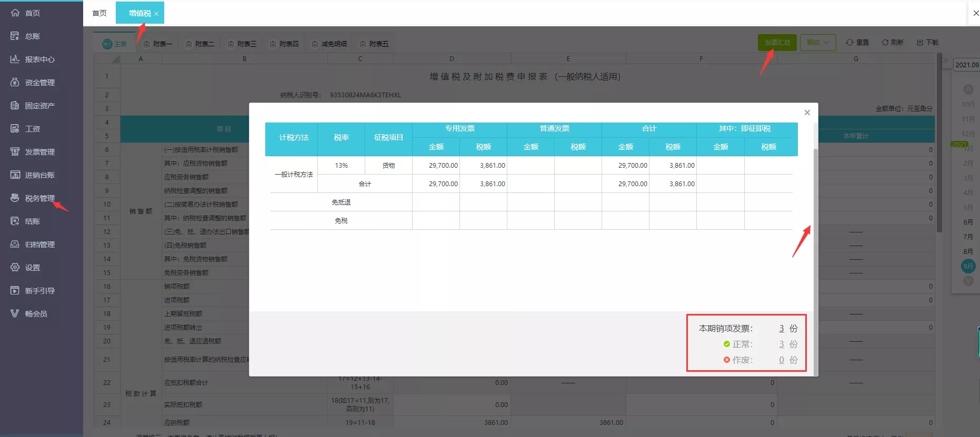Click the 刷新 refresh button
980x437 pixels.
click(893, 43)
